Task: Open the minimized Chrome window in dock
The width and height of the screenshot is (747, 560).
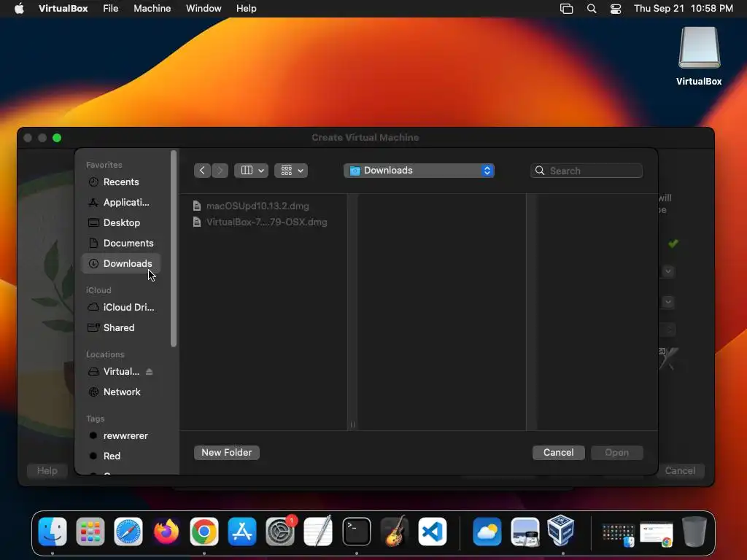Action: (657, 532)
